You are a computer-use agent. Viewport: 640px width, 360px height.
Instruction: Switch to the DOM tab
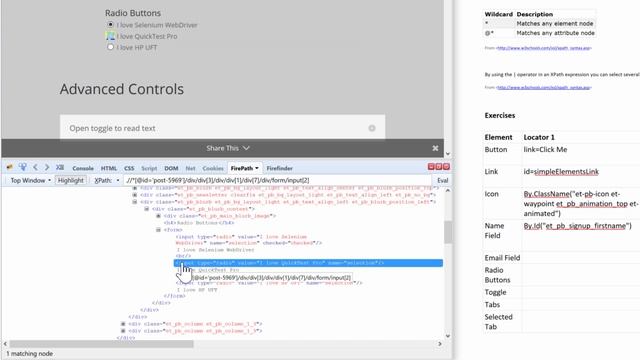171,168
